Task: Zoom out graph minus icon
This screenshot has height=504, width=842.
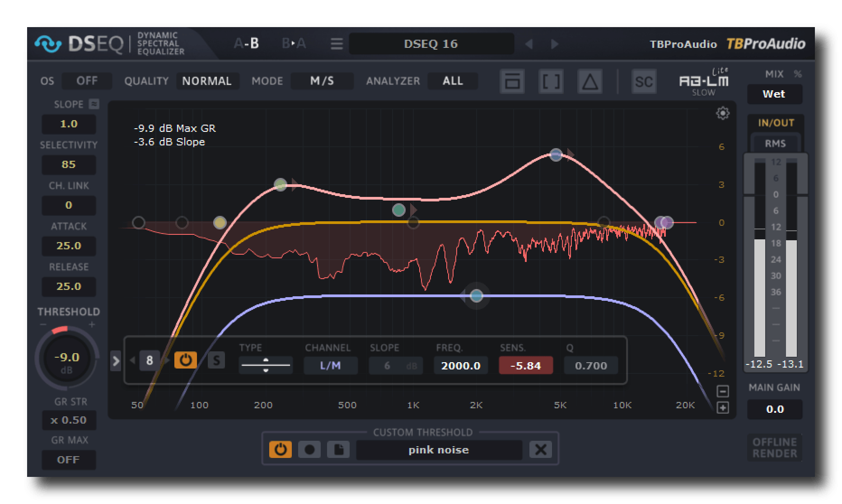Action: coord(723,391)
